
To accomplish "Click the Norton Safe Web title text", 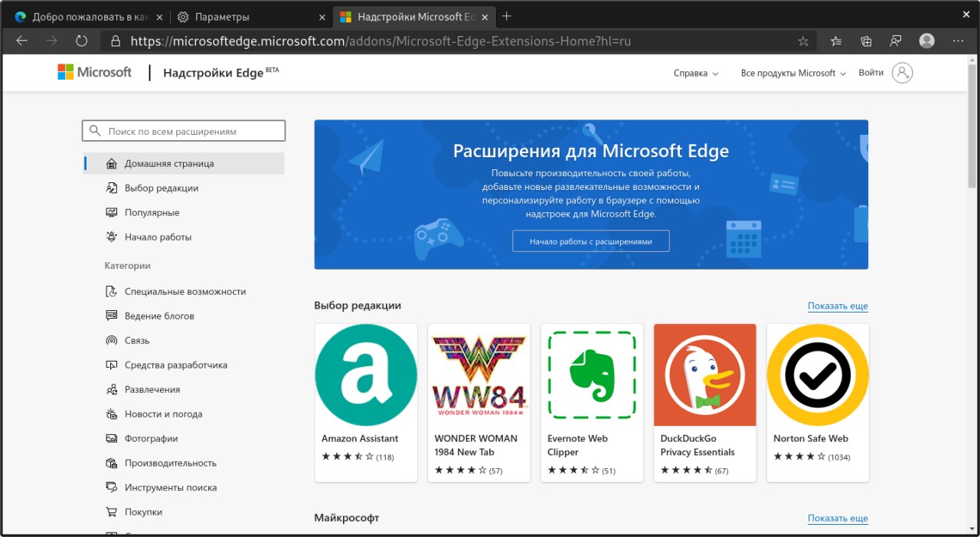I will pos(811,438).
